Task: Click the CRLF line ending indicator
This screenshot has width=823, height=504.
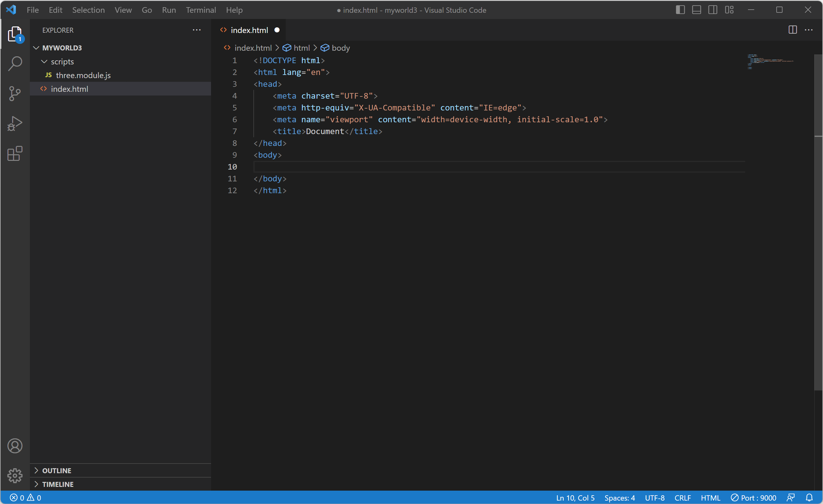Action: [682, 498]
